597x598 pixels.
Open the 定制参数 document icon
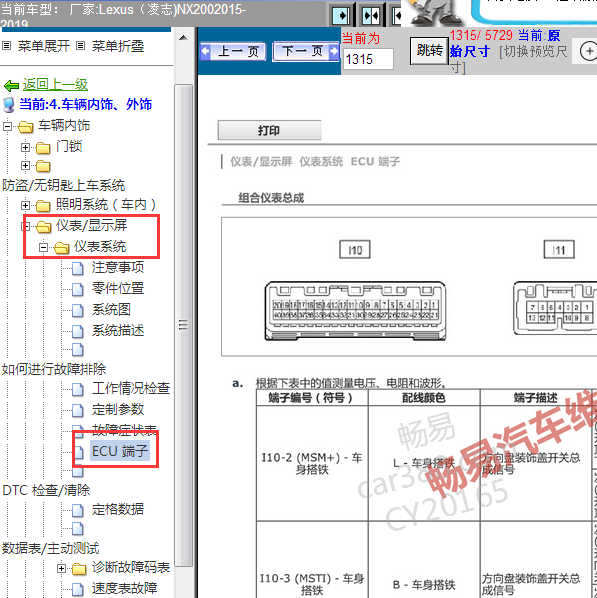coord(78,410)
